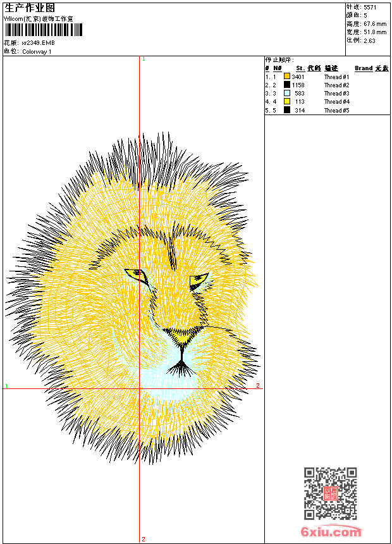Click the lion embroidery design preview

(x=133, y=298)
